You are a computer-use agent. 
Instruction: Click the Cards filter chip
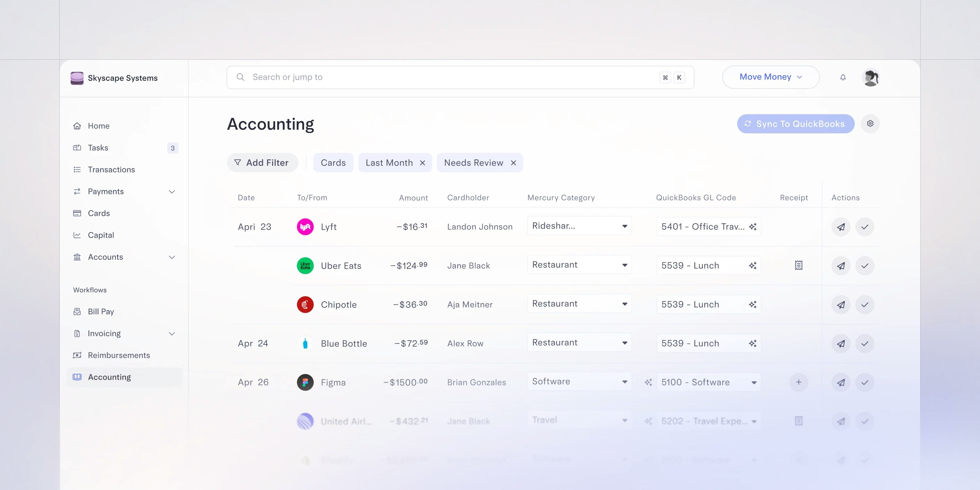click(x=333, y=163)
